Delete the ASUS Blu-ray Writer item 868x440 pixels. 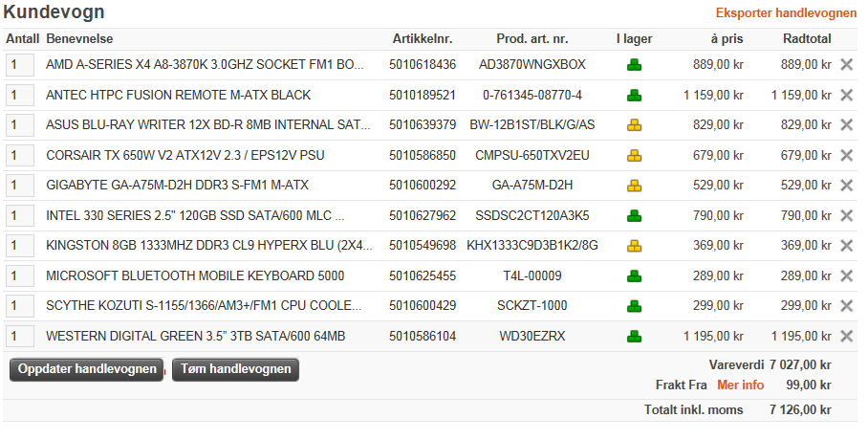coord(846,125)
